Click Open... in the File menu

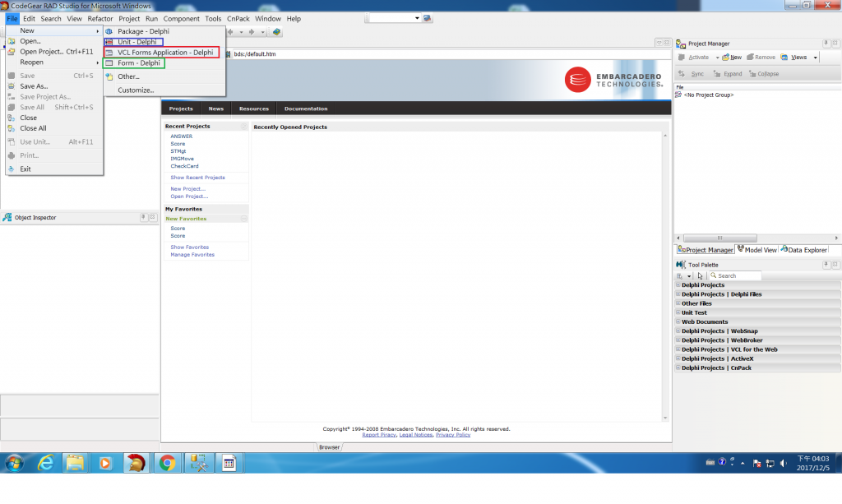coord(54,41)
